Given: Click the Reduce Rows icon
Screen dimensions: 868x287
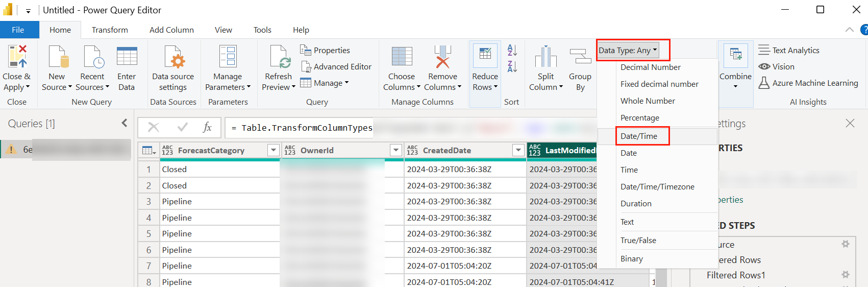Looking at the screenshot, I should pos(485,55).
